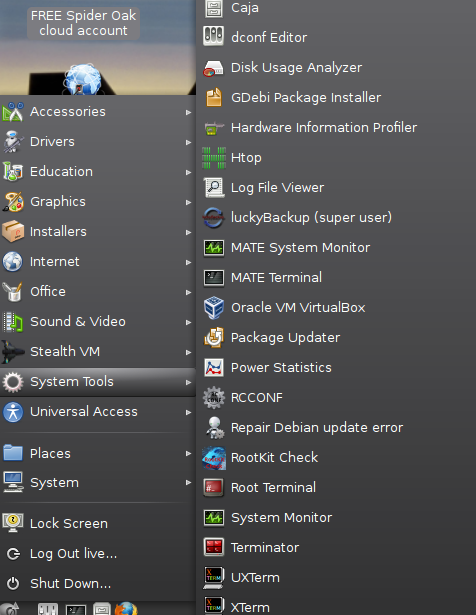Expand the Places submenu arrow
Screen dimensions: 476x615
tap(188, 453)
